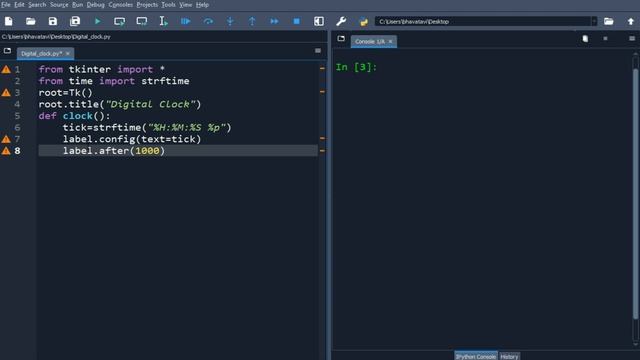The image size is (640, 360).
Task: Open the Debug menu
Action: tap(96, 5)
